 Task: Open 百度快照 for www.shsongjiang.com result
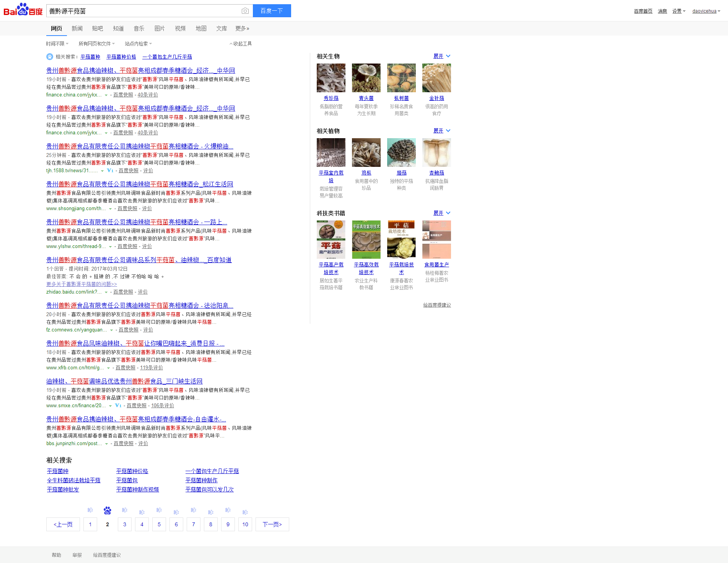[x=127, y=209]
